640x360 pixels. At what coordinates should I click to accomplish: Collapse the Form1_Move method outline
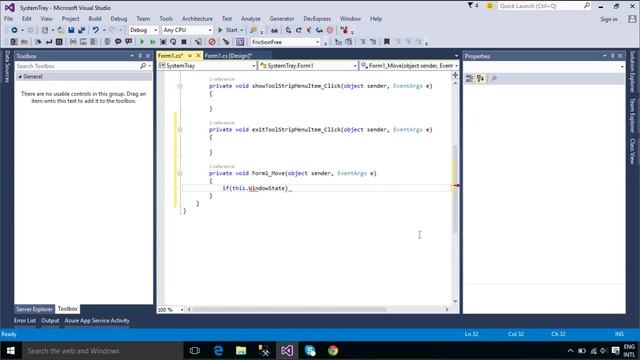180,173
